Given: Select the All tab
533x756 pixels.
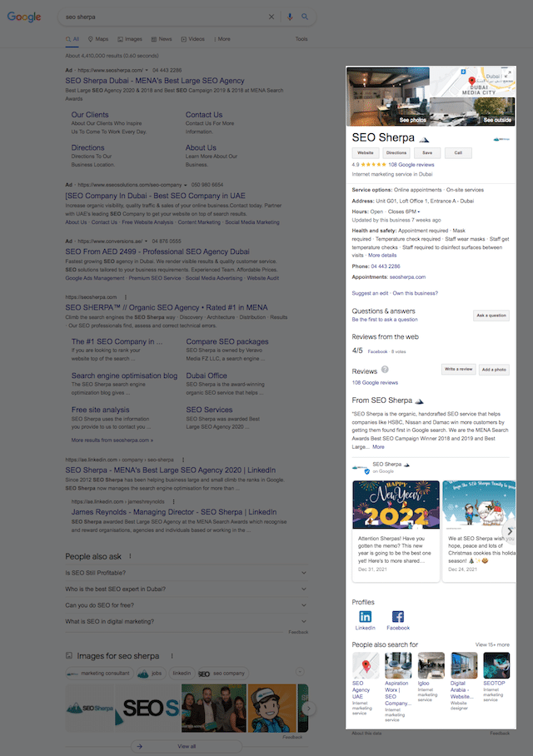Looking at the screenshot, I should (72, 39).
